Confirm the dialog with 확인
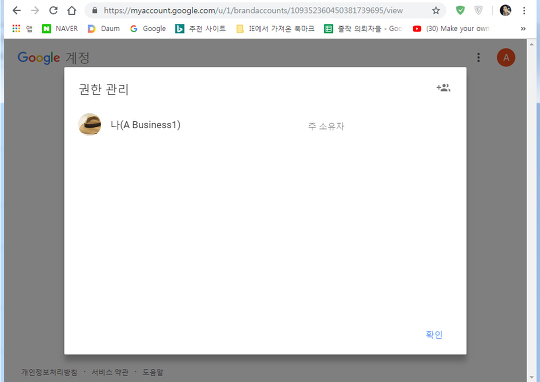Screen dimensions: 540x382 (434, 334)
